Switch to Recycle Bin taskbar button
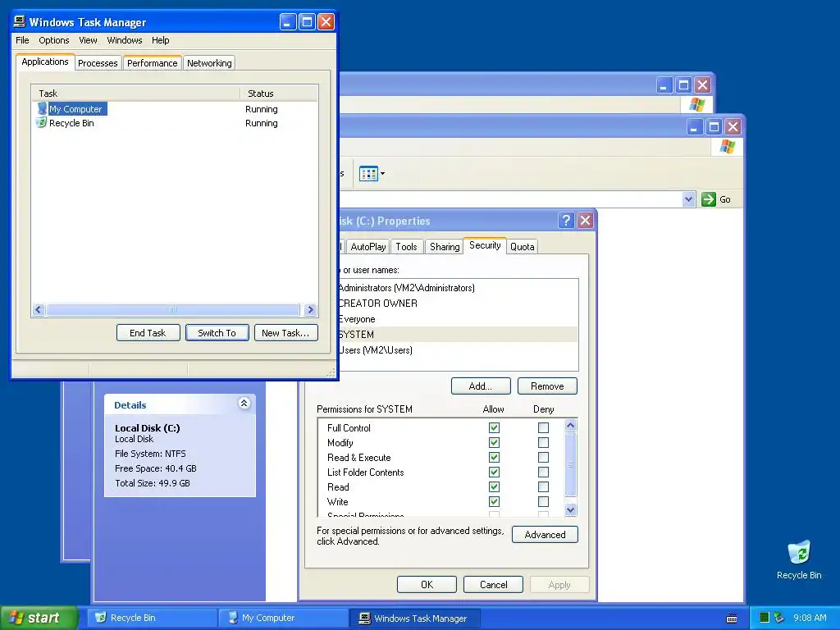 pos(153,618)
